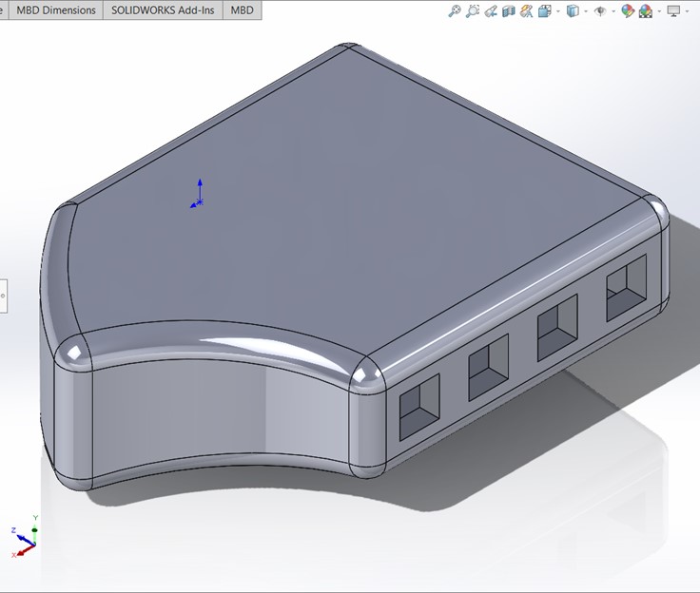Switch to the MBD Dimensions tab
Viewport: 700px width, 593px height.
pyautogui.click(x=56, y=10)
